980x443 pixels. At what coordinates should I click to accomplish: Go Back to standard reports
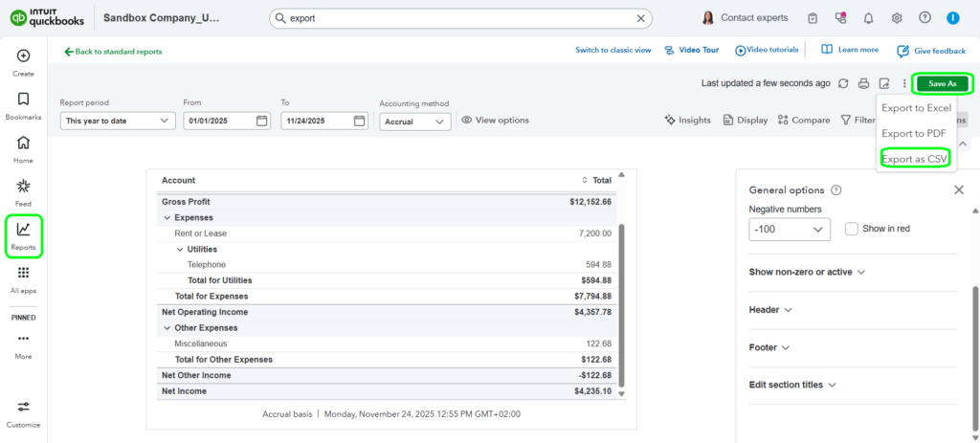113,52
